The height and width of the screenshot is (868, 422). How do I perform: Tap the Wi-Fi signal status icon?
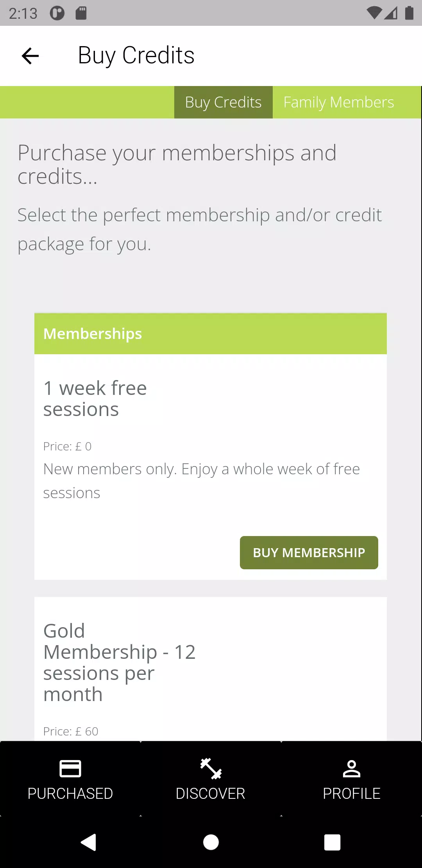coord(374,13)
